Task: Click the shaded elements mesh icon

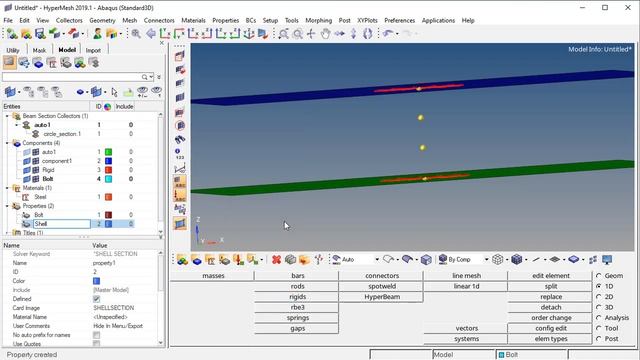Action: [x=517, y=260]
